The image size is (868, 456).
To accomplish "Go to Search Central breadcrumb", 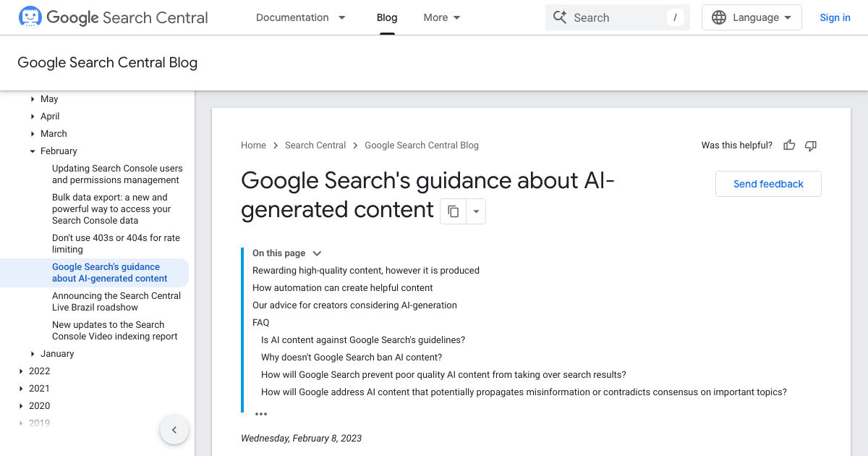I will pos(315,145).
